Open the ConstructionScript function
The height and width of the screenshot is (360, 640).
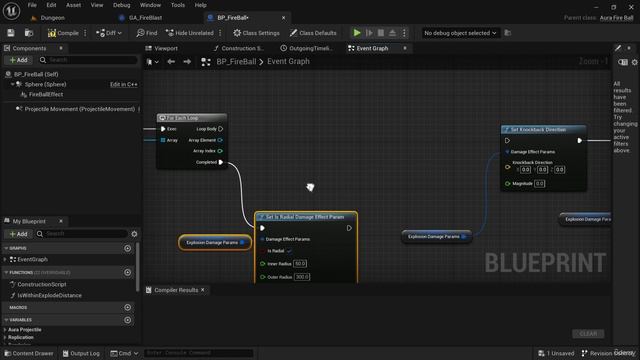(x=42, y=284)
